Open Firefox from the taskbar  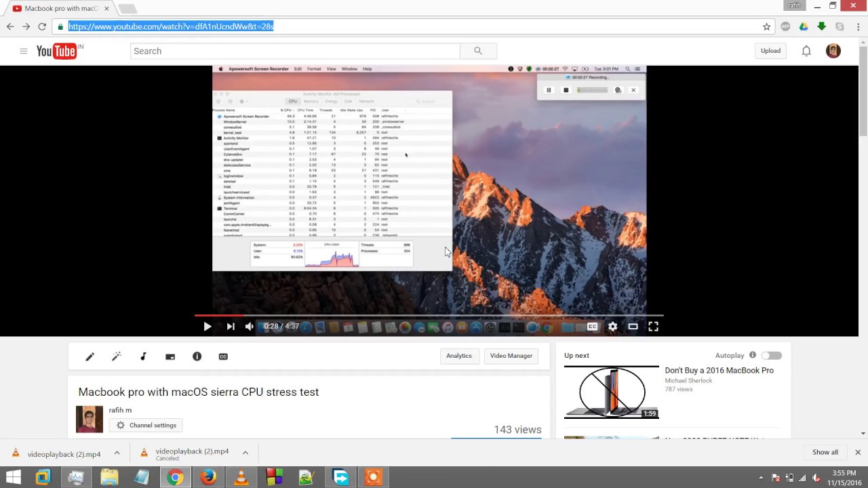(208, 477)
